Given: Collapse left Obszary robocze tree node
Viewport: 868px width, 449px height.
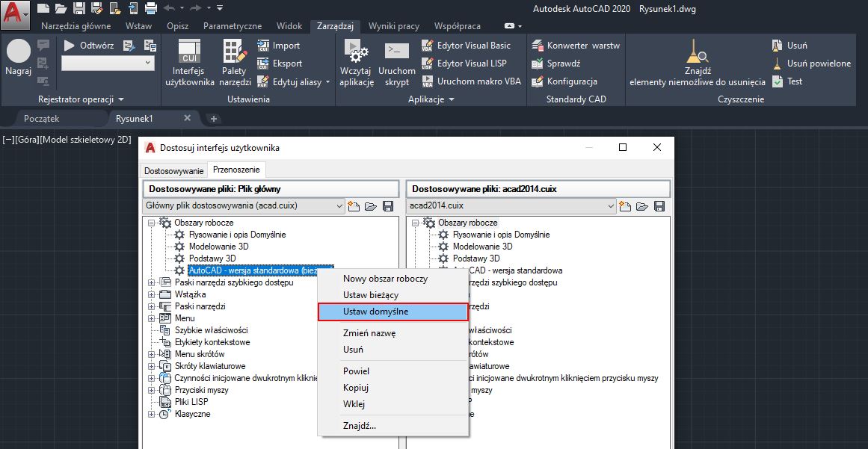Looking at the screenshot, I should click(151, 223).
